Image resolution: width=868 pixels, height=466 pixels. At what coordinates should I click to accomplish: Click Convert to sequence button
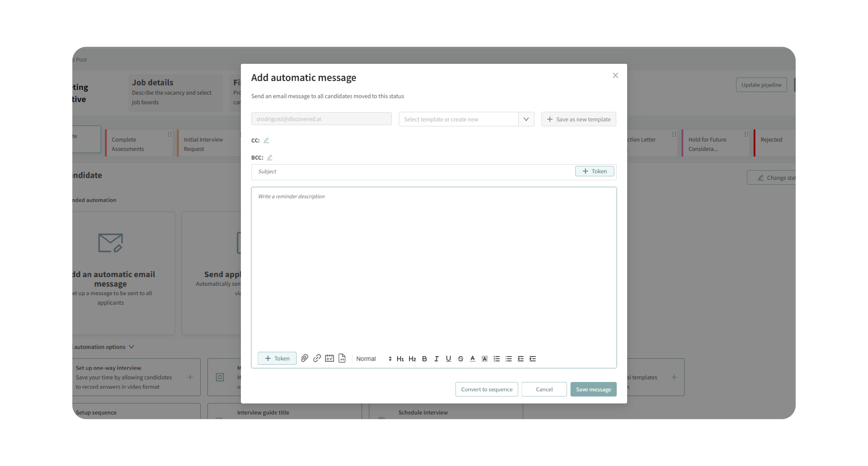point(487,389)
